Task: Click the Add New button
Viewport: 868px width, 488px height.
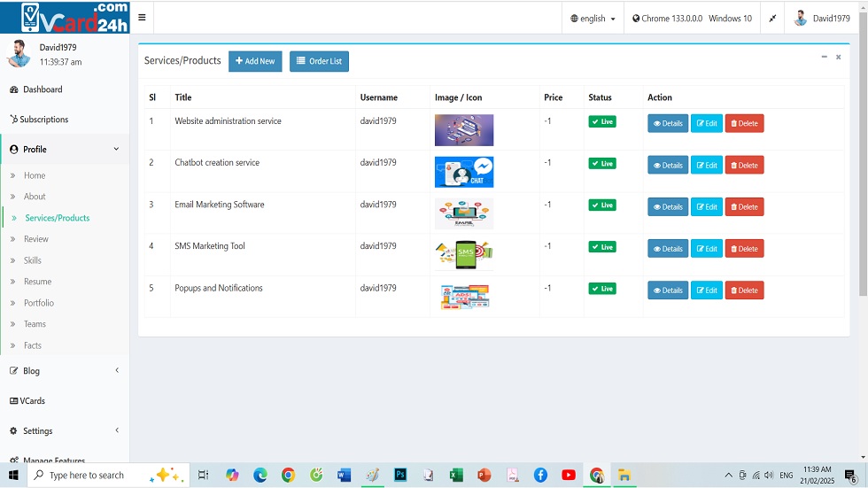Action: [255, 61]
